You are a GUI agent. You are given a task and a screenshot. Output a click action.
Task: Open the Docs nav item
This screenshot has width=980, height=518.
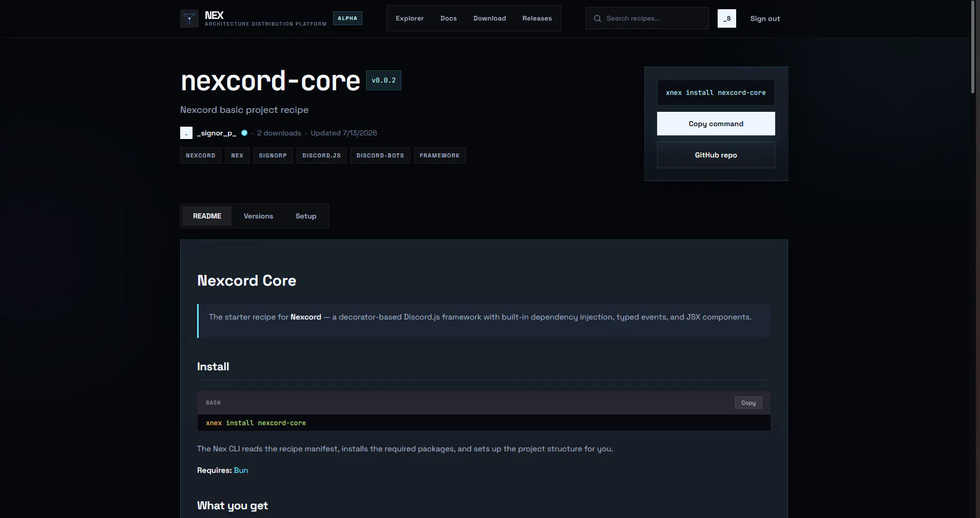[x=449, y=18]
